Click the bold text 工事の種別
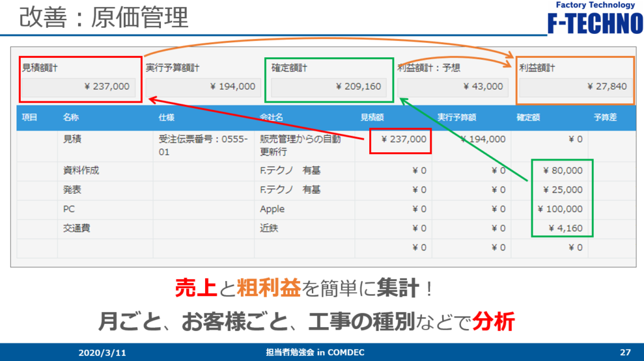 tap(361, 321)
